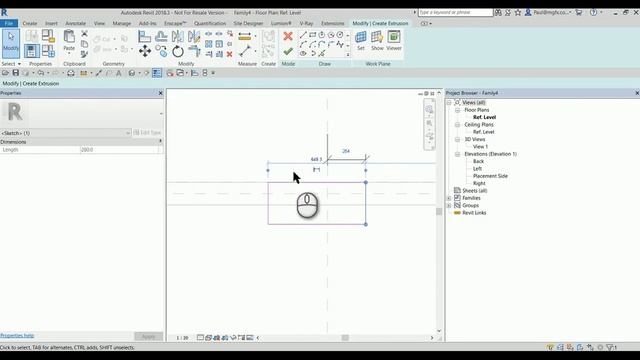Switch to the Insert ribbon tab
This screenshot has height=360, width=640.
pyautogui.click(x=51, y=23)
